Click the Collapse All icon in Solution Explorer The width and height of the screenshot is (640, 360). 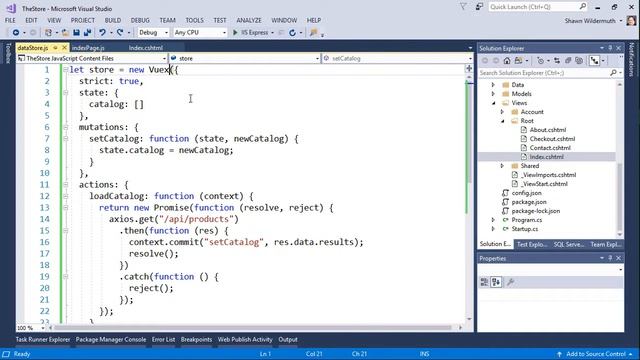tap(568, 61)
